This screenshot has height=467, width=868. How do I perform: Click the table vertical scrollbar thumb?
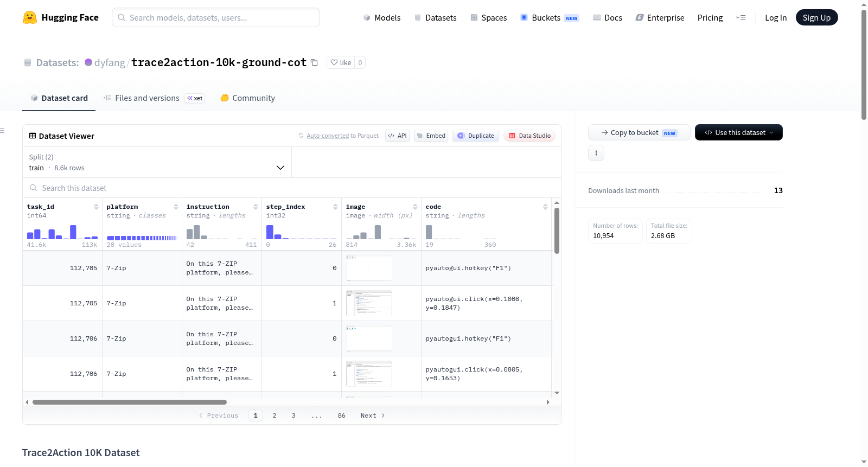pos(557,231)
